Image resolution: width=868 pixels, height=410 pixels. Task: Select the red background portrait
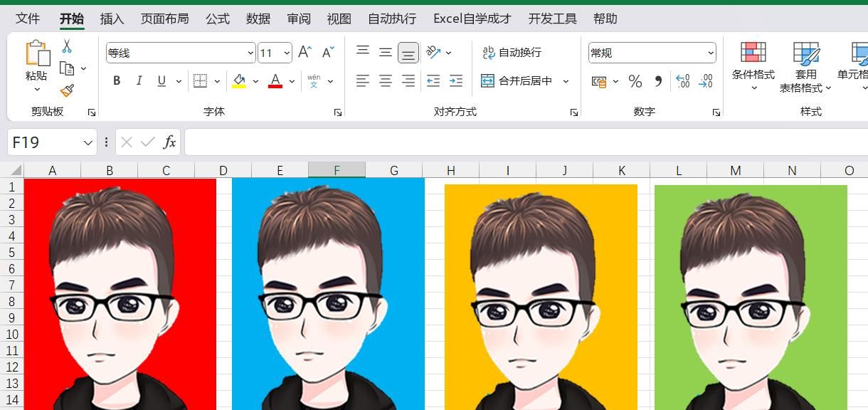[120, 294]
